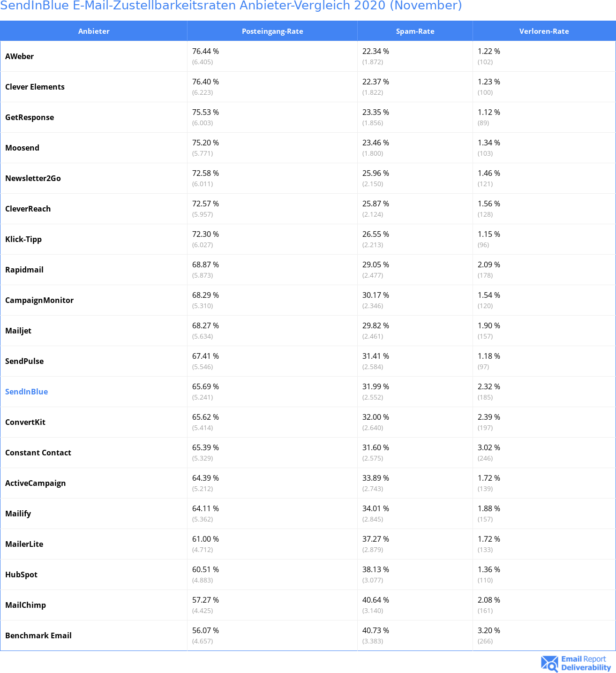The image size is (616, 673).
Task: Select Newsletter2Go in the provider list
Action: point(33,178)
